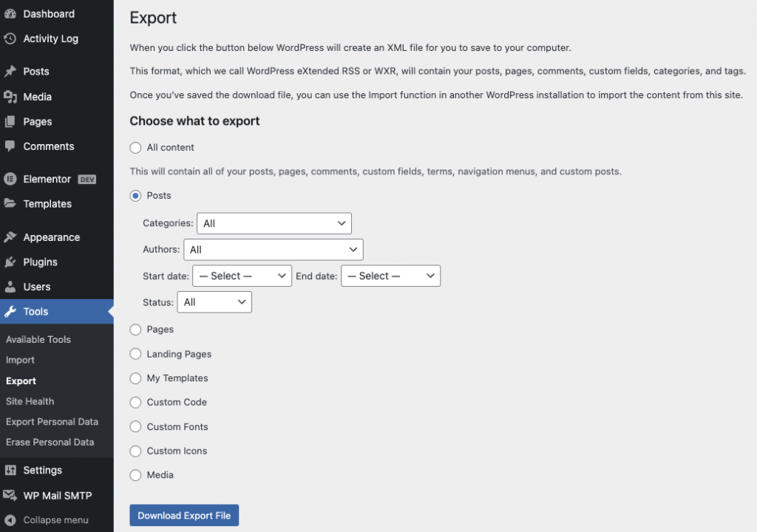Click the Comments speech bubble icon
757x532 pixels.
(10, 146)
